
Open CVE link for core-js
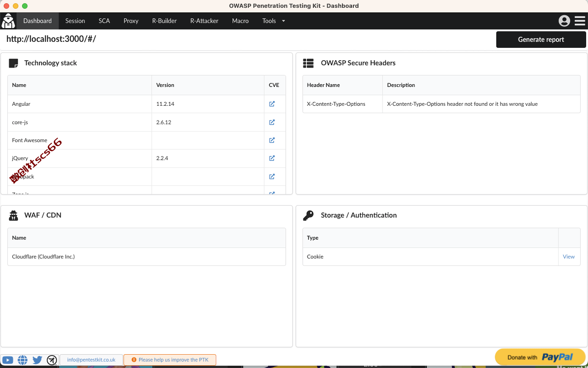point(272,122)
